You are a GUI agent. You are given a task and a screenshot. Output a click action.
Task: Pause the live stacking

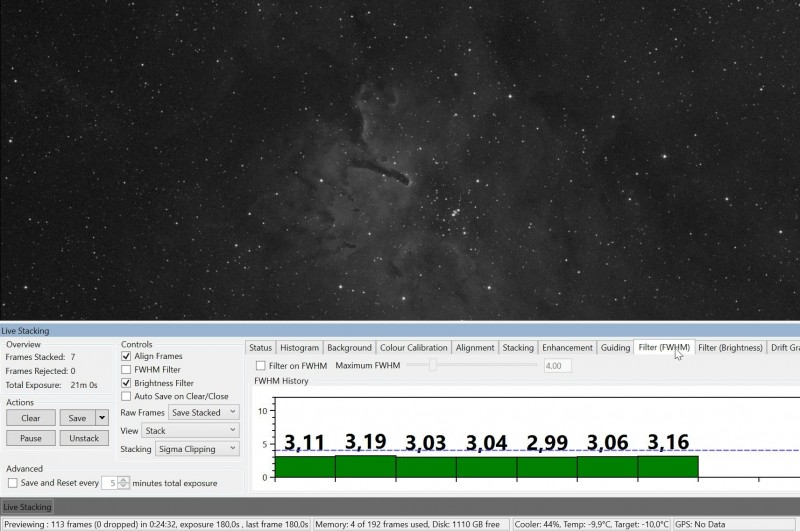31,438
